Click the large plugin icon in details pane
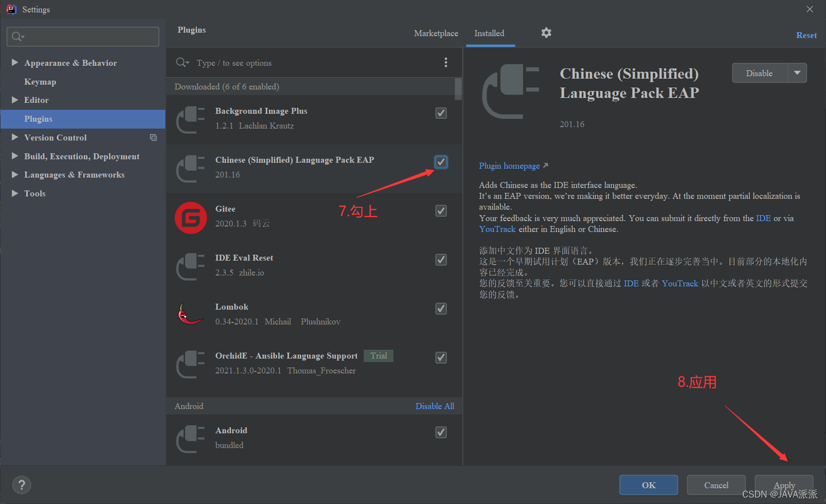826x504 pixels. pyautogui.click(x=511, y=92)
